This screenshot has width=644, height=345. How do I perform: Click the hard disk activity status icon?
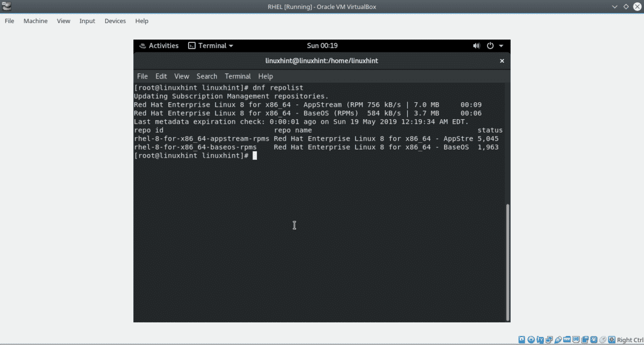coord(521,340)
